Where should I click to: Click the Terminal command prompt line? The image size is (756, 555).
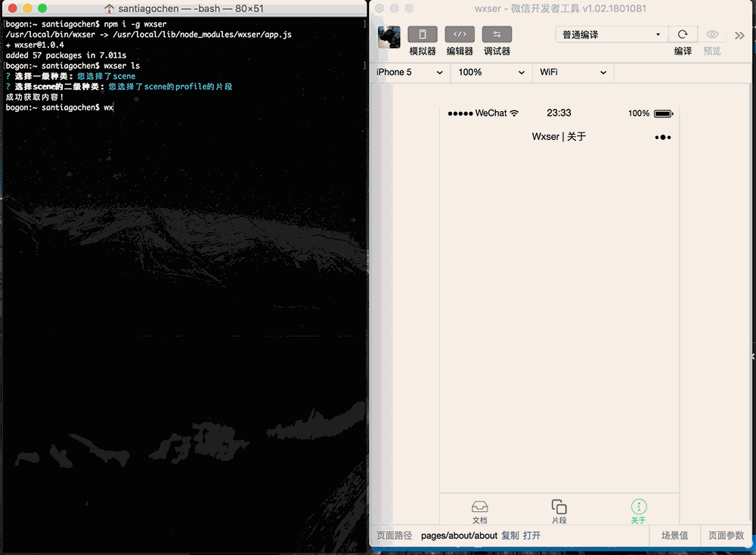coord(59,107)
